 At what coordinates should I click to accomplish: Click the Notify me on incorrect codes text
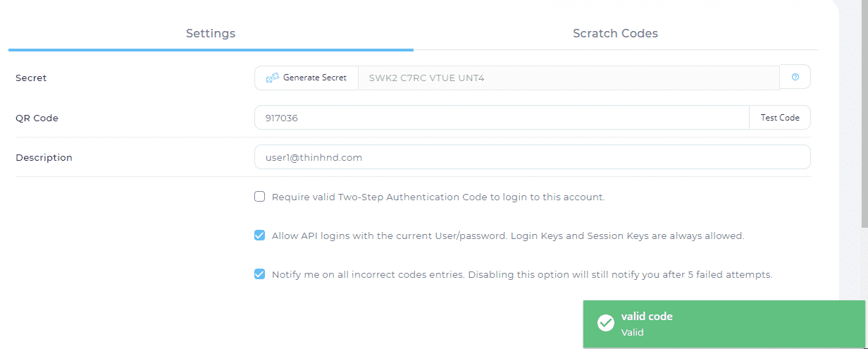521,274
